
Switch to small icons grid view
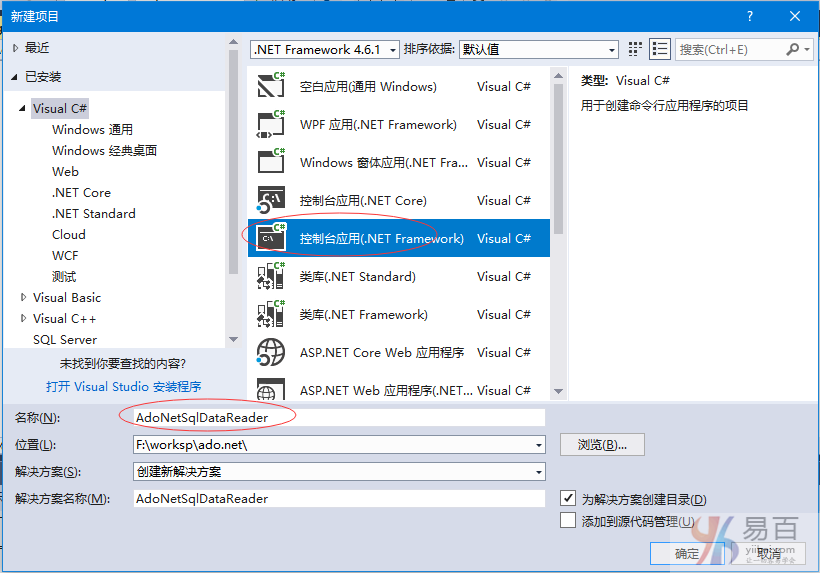coord(636,49)
